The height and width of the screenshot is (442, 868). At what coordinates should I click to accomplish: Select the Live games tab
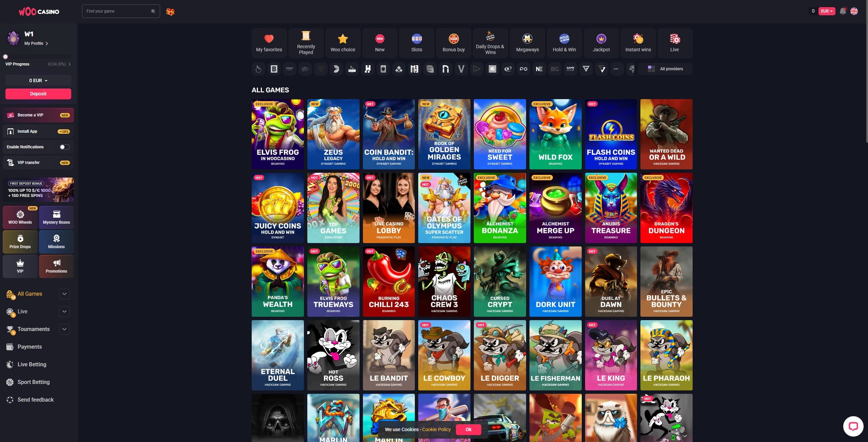tap(675, 43)
